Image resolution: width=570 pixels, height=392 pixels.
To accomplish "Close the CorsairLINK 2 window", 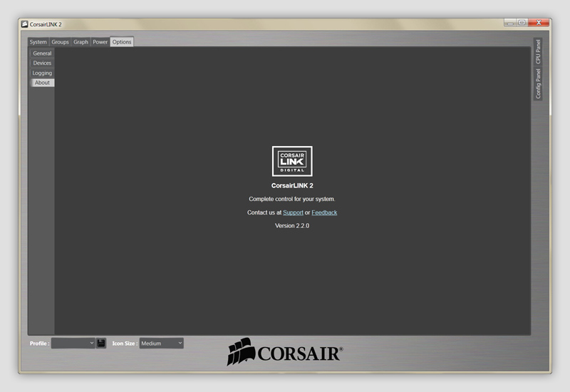I will coord(539,23).
